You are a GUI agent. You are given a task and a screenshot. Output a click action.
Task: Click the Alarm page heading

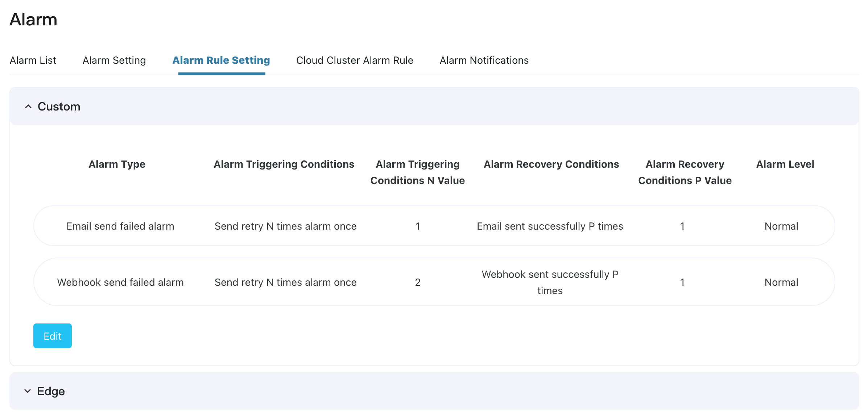tap(33, 20)
